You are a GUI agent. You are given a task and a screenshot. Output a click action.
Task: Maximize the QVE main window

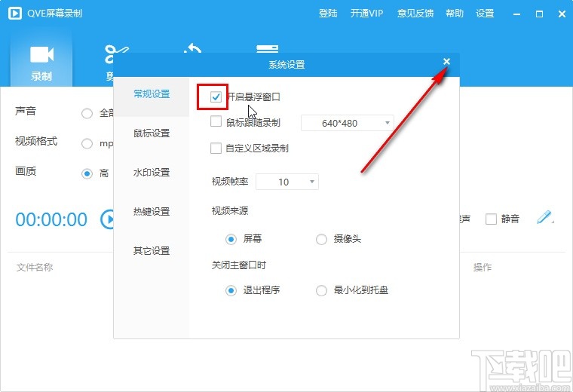tap(539, 14)
